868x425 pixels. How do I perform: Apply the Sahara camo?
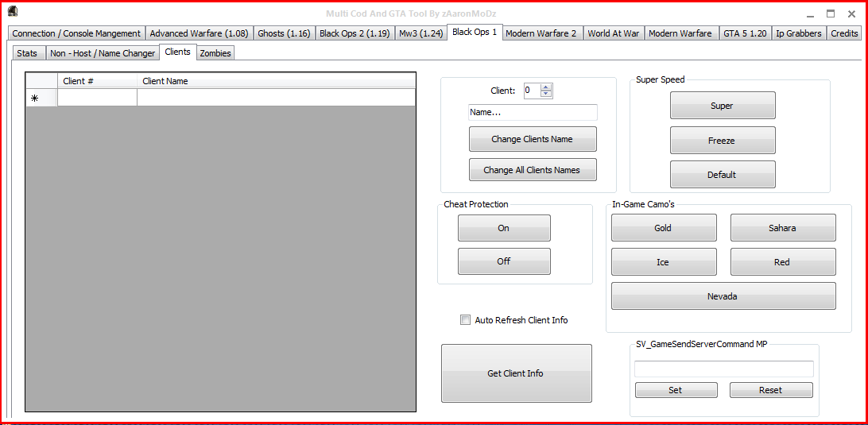[783, 227]
